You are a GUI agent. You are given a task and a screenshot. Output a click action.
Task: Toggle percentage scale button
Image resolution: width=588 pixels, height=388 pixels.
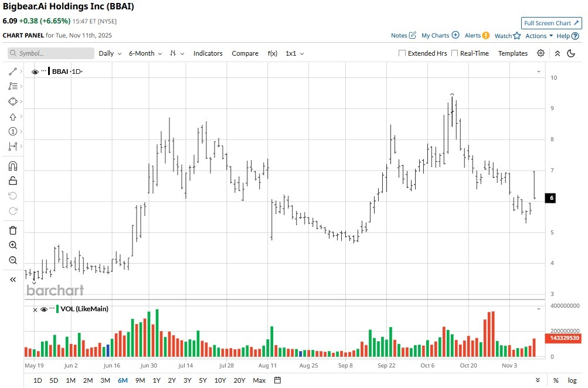[556, 380]
